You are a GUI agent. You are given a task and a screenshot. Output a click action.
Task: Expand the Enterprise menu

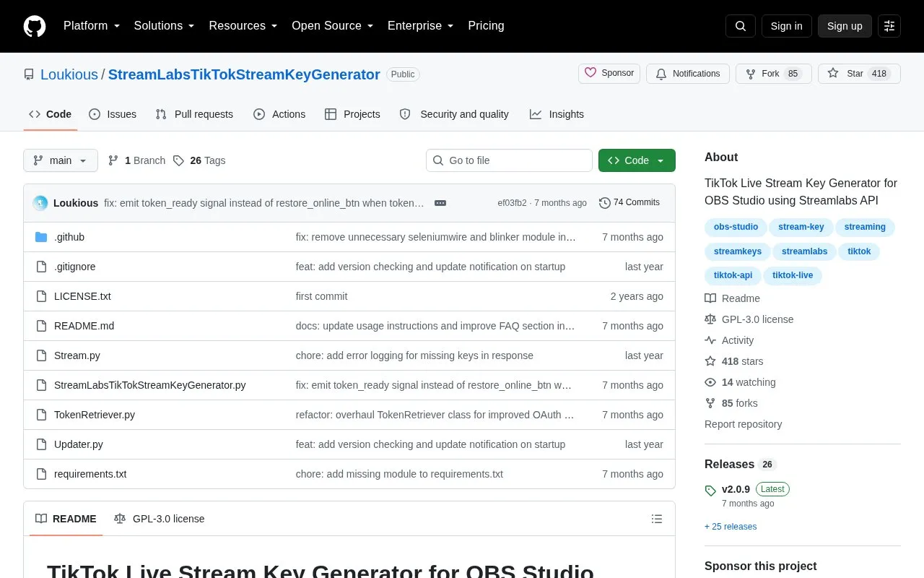[x=421, y=26]
